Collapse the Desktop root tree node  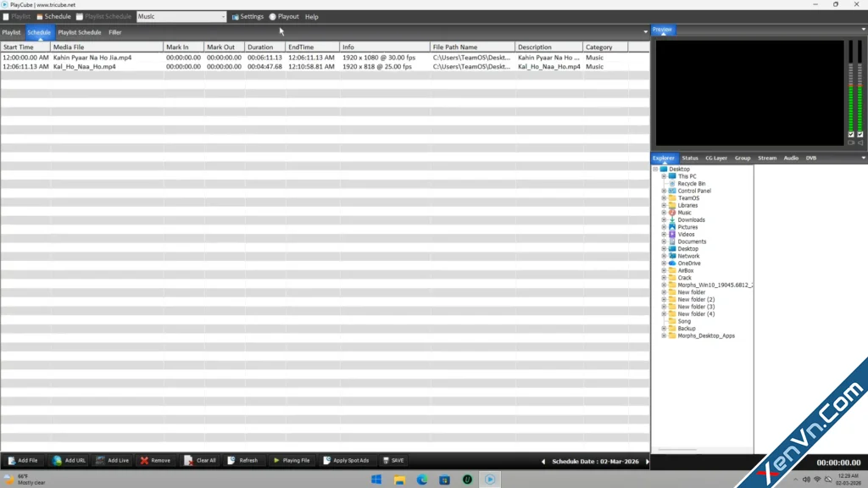[655, 169]
